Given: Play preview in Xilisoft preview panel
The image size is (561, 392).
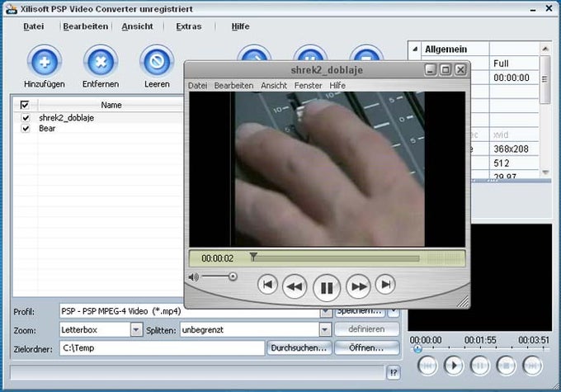Looking at the screenshot, I should 453,366.
